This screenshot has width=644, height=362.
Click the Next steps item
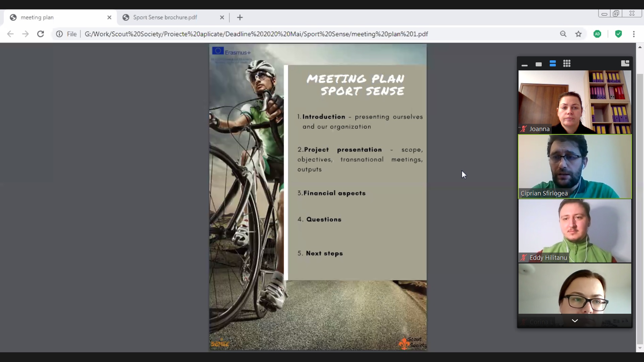(320, 253)
